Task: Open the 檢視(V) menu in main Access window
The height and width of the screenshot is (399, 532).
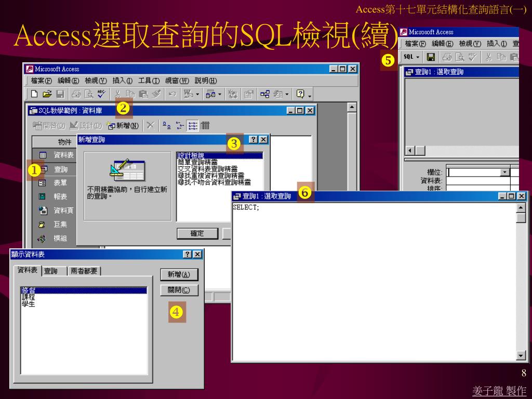Action: 96,81
